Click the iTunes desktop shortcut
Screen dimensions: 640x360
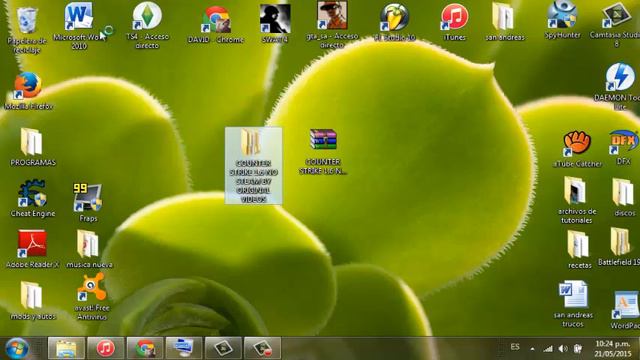tap(454, 17)
